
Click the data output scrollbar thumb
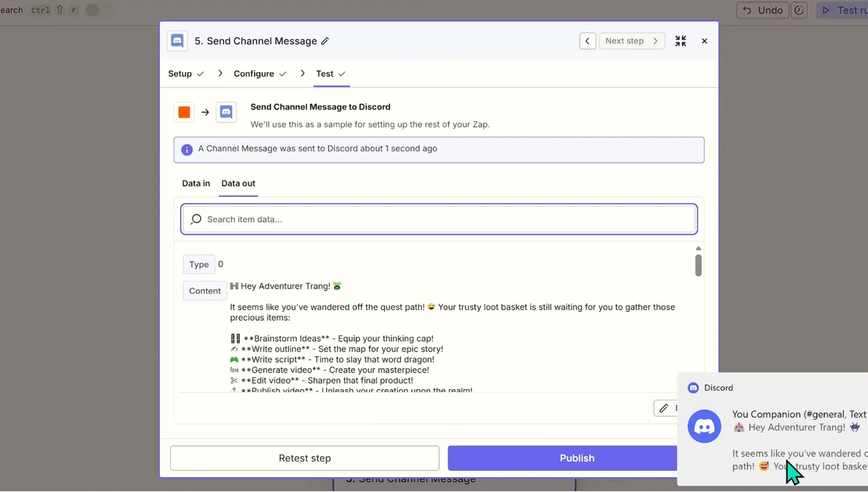coord(698,265)
